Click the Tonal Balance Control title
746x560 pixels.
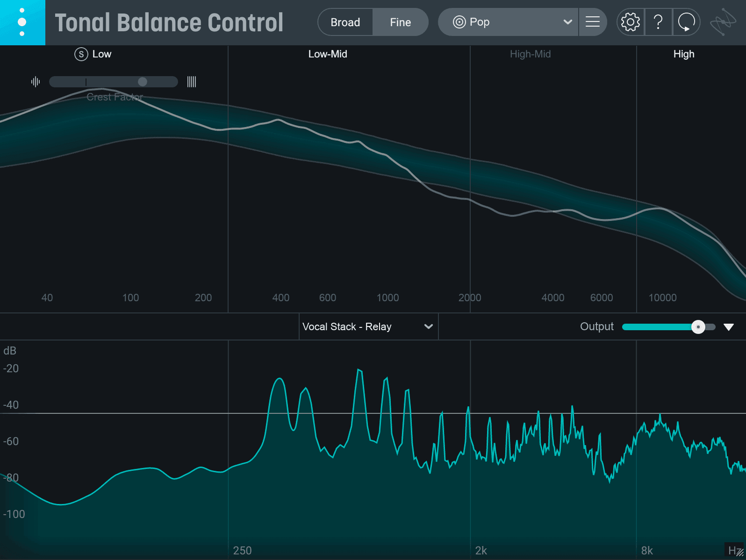(169, 22)
